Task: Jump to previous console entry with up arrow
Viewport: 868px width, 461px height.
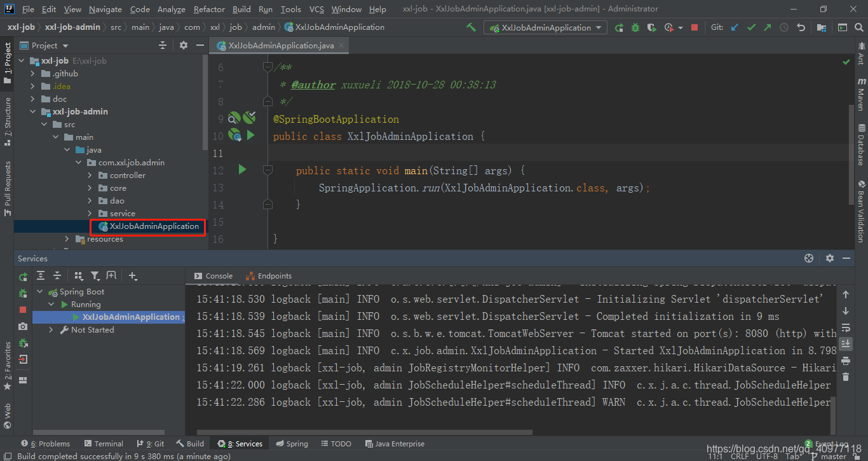Action: pyautogui.click(x=846, y=294)
